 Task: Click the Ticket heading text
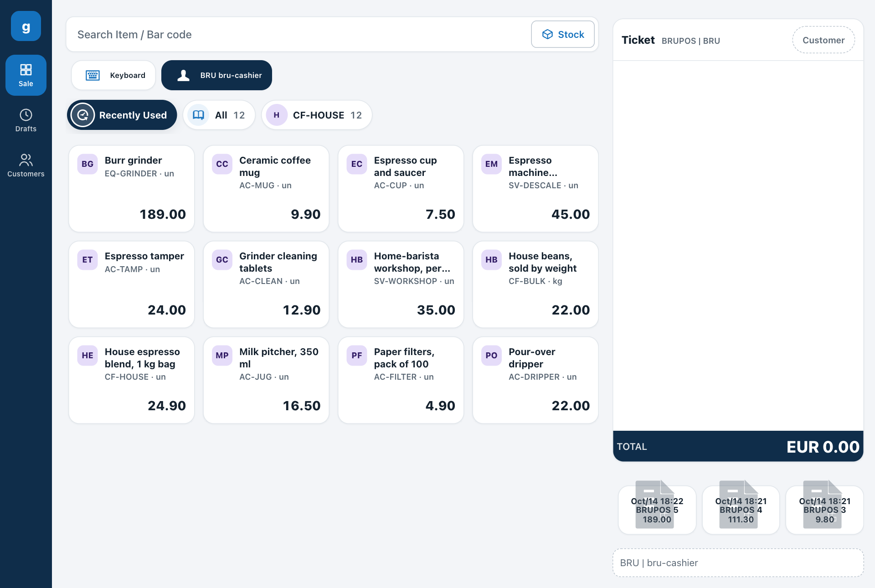(638, 40)
